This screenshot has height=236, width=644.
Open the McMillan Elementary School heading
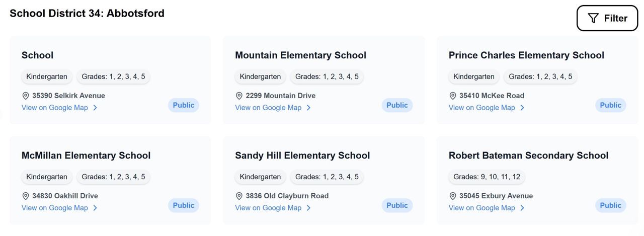(x=86, y=155)
